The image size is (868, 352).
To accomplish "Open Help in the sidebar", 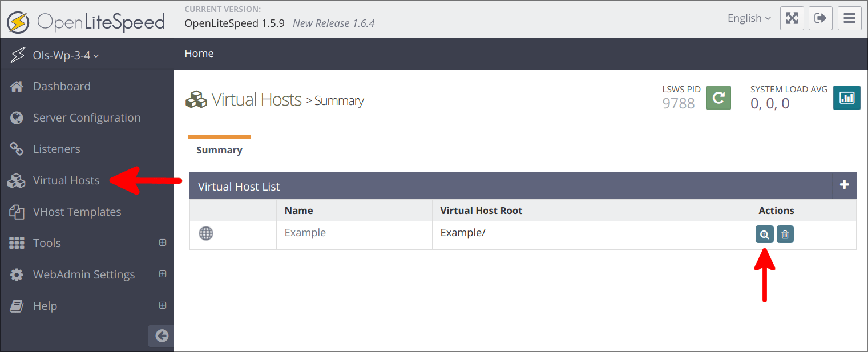I will click(45, 306).
